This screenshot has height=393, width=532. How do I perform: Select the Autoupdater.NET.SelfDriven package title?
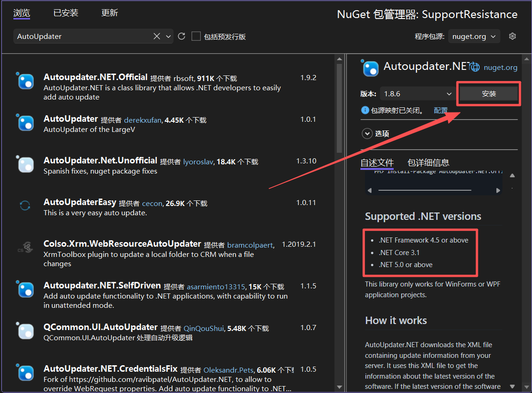point(102,286)
